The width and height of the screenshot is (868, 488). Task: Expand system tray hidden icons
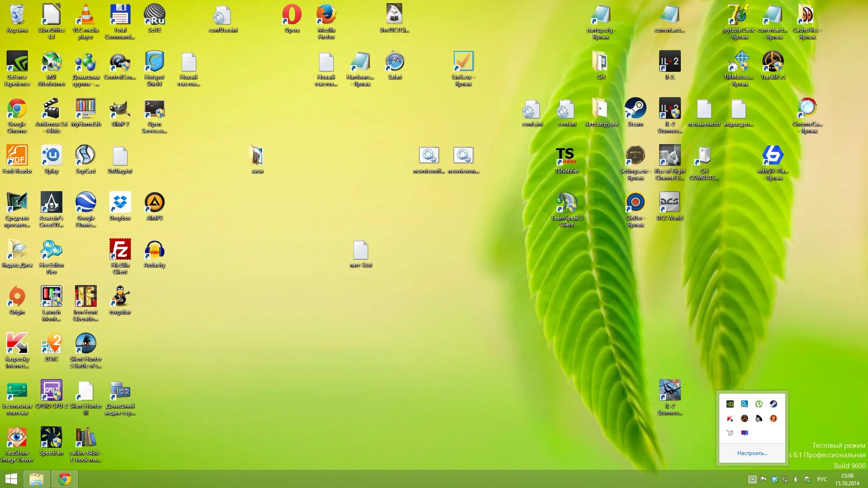(752, 479)
